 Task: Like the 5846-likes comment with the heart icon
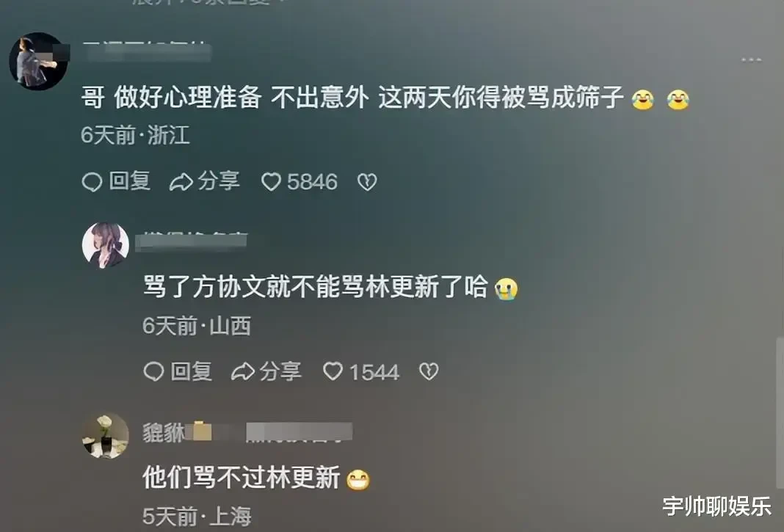click(271, 182)
